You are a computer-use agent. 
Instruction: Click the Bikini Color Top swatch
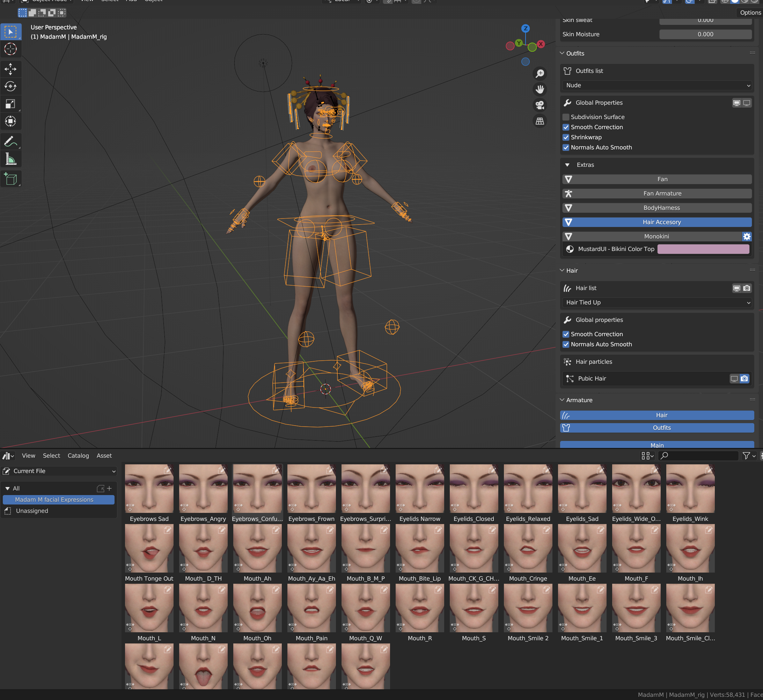pos(703,249)
